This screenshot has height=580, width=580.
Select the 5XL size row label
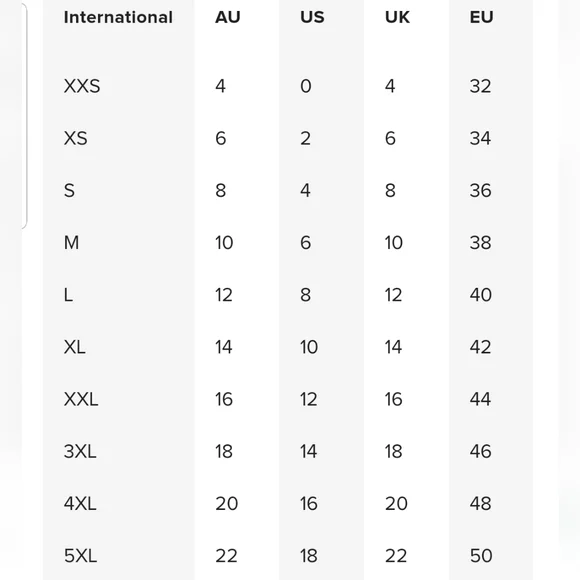(x=80, y=556)
